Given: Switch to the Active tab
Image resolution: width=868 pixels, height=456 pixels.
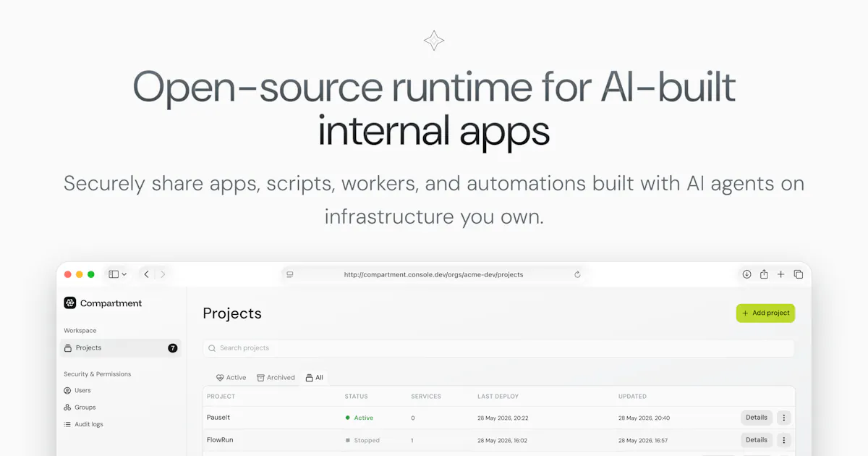Looking at the screenshot, I should coord(231,378).
